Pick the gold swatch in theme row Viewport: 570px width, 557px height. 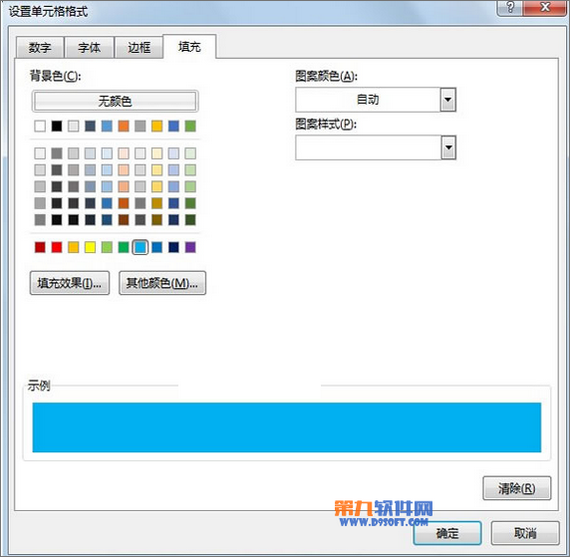[x=157, y=126]
